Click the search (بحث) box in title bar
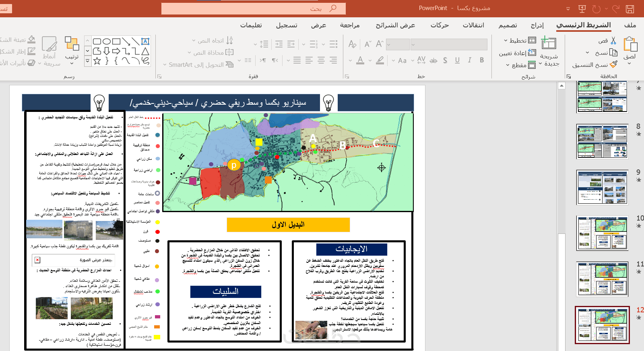Image resolution: width=644 pixels, height=351 pixels. [254, 8]
